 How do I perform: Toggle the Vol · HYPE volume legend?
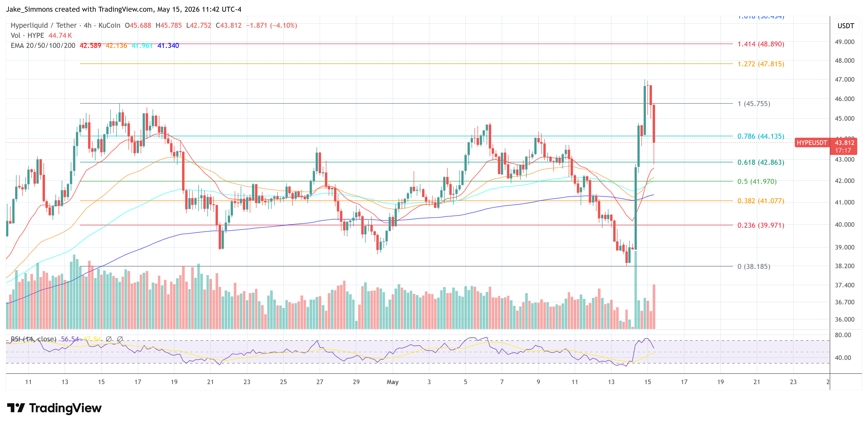click(27, 35)
